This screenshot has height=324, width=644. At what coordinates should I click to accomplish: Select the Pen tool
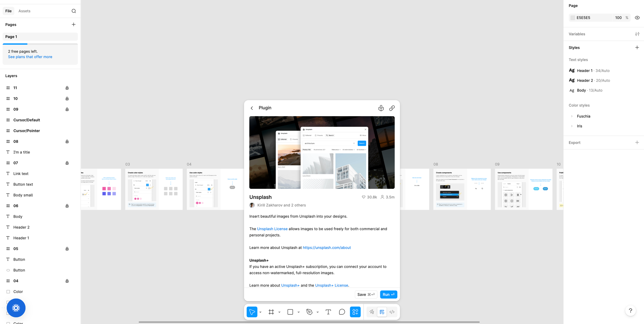coord(309,312)
